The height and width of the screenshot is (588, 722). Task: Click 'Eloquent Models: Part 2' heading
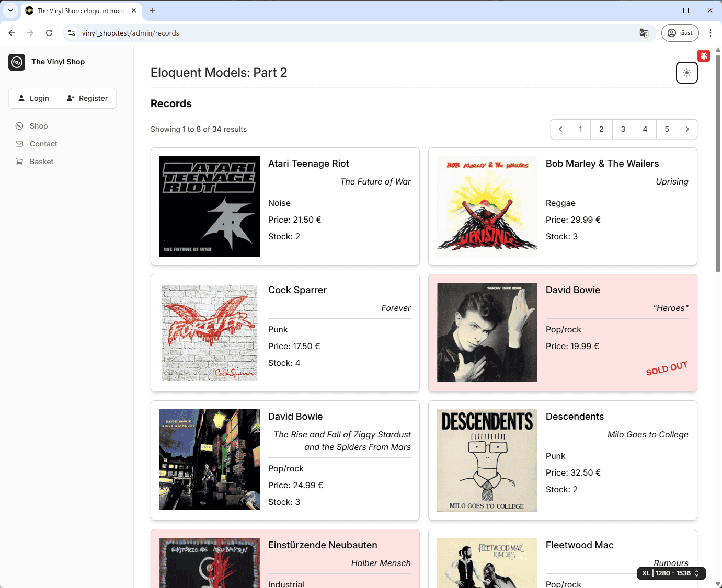(x=219, y=73)
